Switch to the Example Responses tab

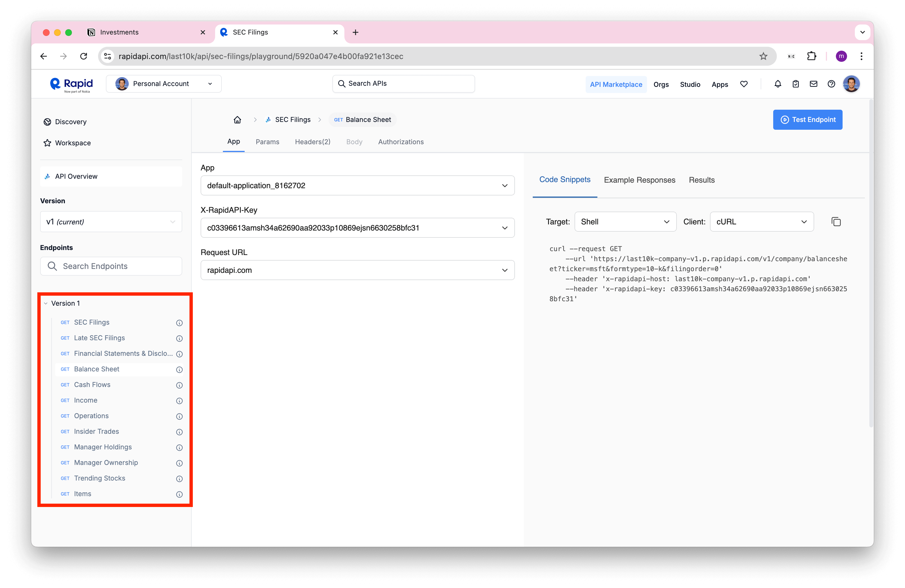[x=639, y=180]
